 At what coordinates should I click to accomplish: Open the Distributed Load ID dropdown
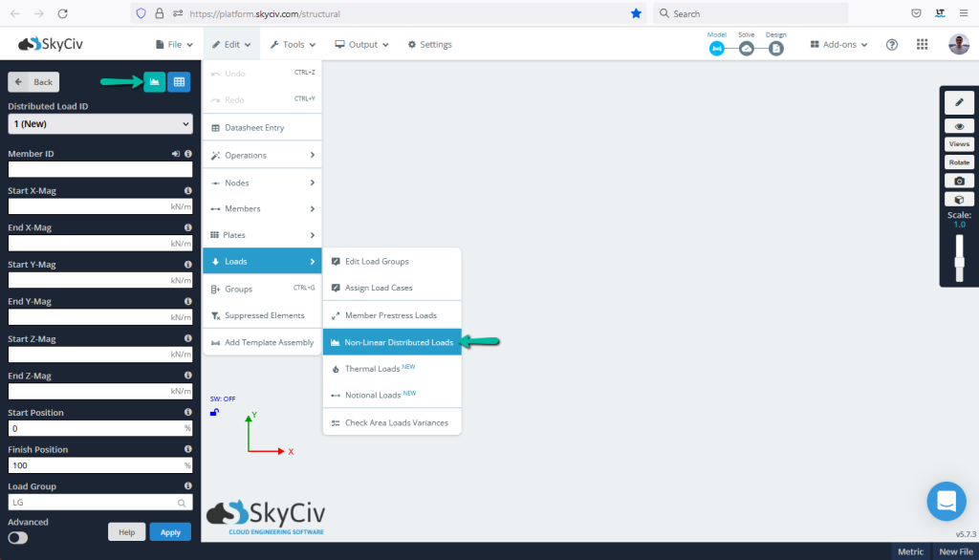[99, 123]
